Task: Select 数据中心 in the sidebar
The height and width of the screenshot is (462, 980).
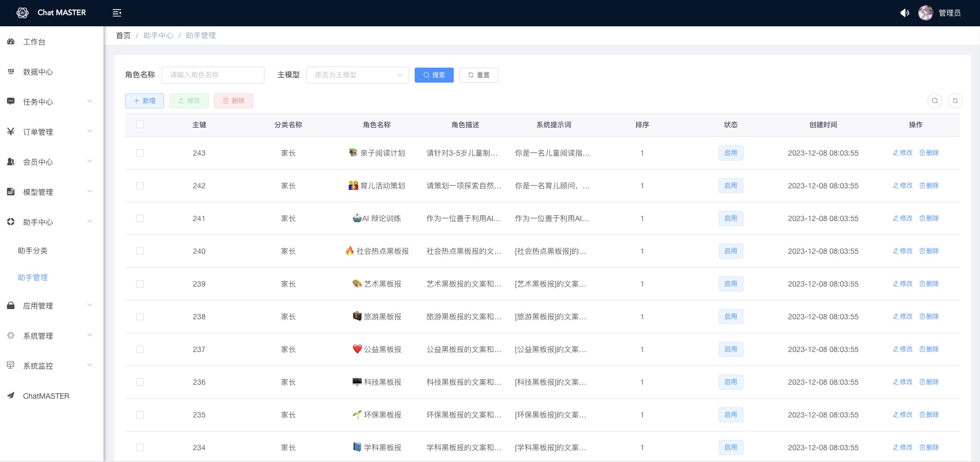Action: click(x=38, y=72)
